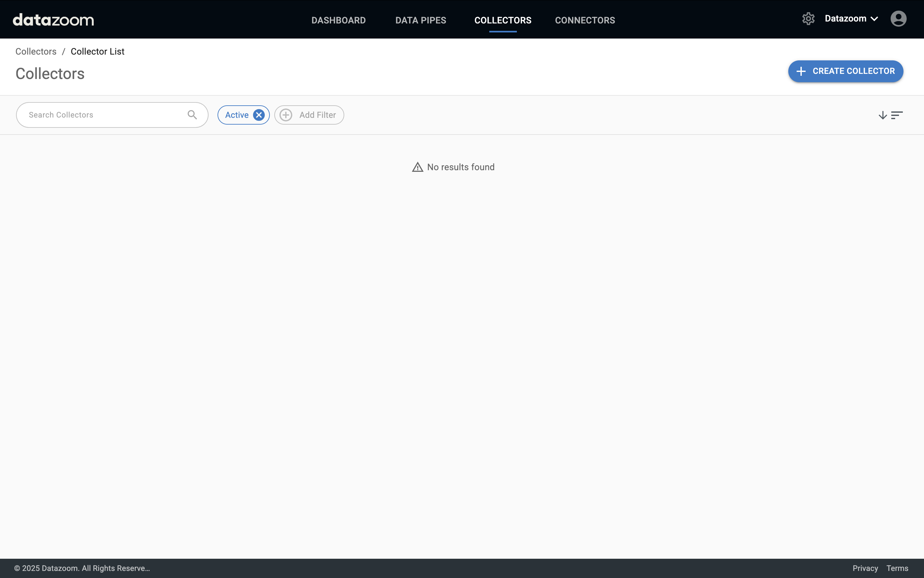Open the Data Pipes tab
The image size is (924, 578).
(421, 20)
